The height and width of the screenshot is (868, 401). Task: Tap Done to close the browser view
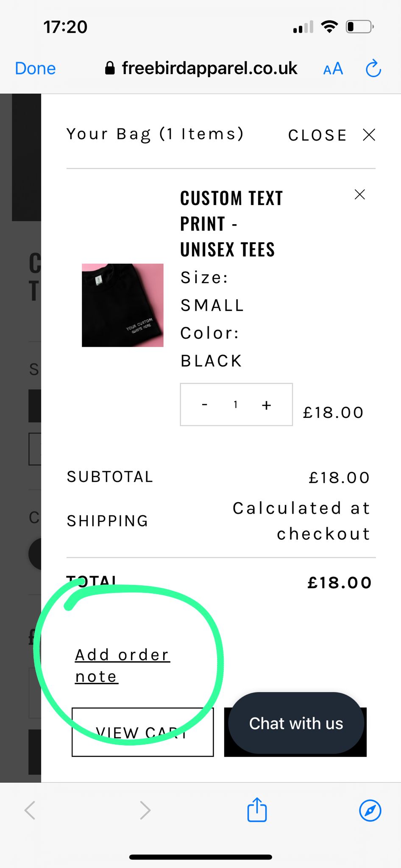pos(35,68)
